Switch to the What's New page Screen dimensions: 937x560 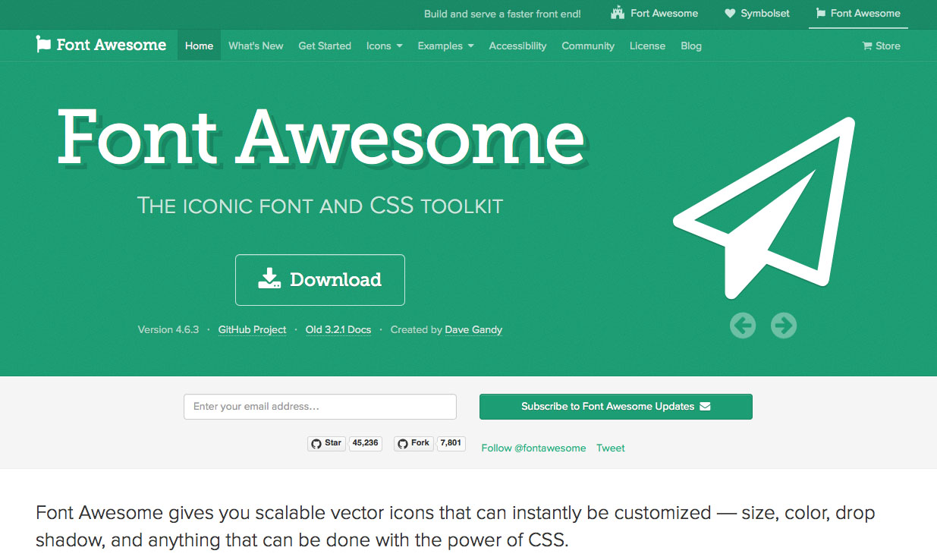pyautogui.click(x=256, y=46)
